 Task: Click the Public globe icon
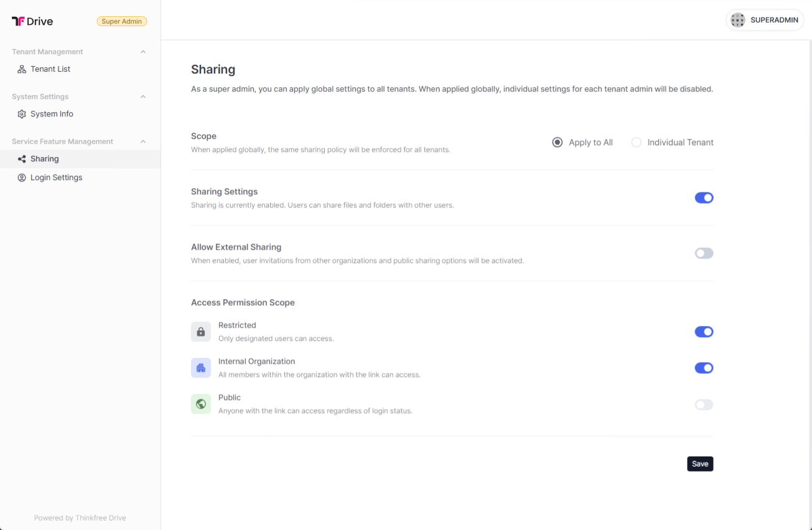(201, 404)
